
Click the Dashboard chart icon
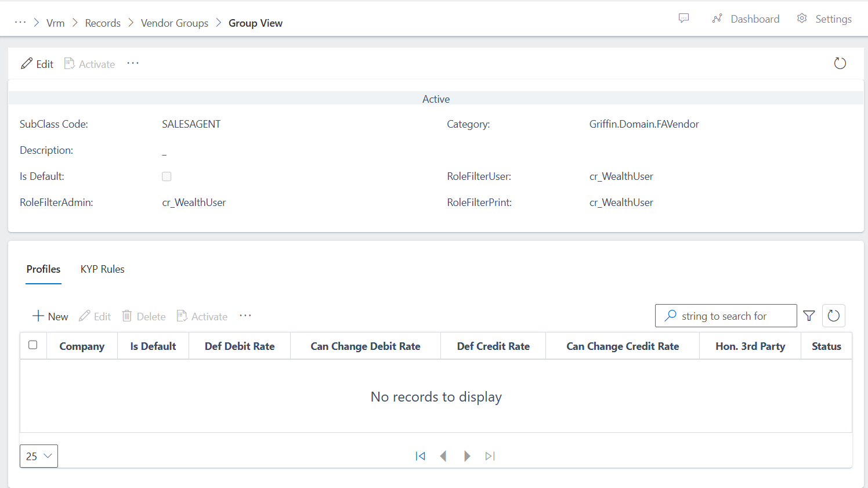click(x=717, y=18)
